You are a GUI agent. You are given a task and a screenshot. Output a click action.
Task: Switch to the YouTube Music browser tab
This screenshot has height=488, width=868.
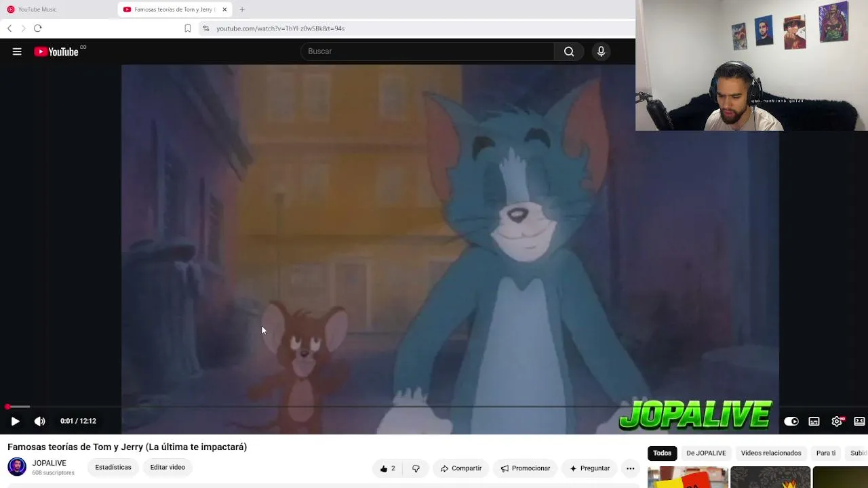(x=58, y=9)
